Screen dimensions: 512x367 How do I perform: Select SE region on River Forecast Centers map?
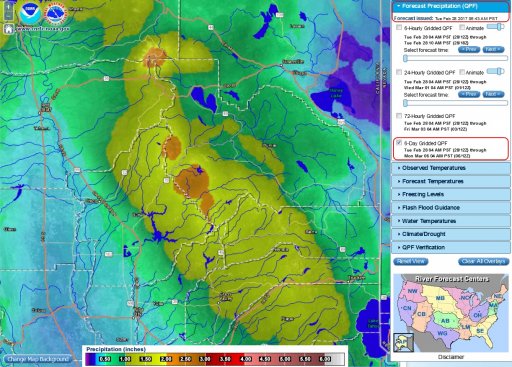point(480,331)
